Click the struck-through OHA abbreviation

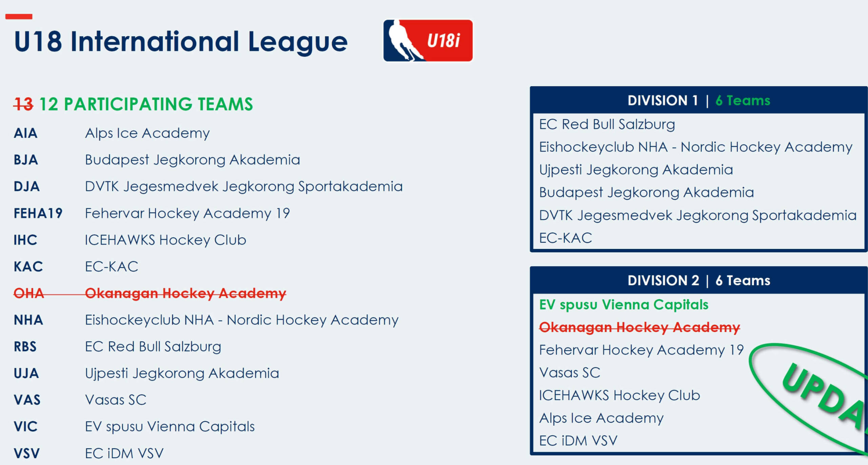pos(29,293)
